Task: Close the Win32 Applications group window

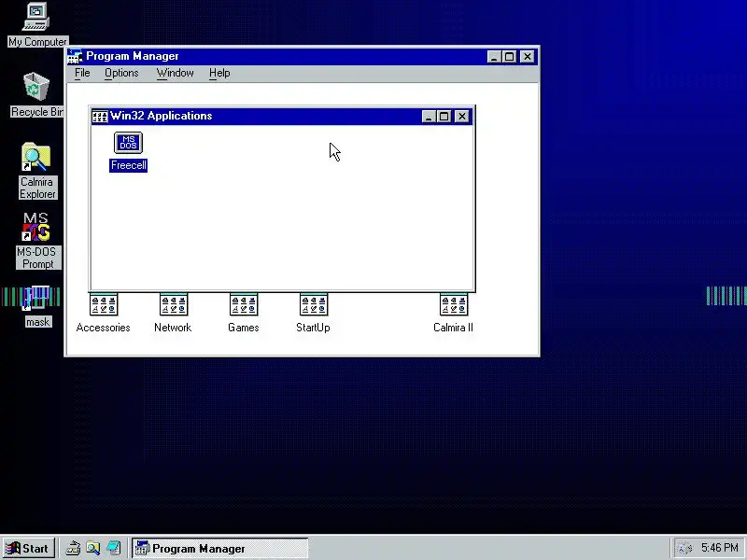Action: [461, 116]
